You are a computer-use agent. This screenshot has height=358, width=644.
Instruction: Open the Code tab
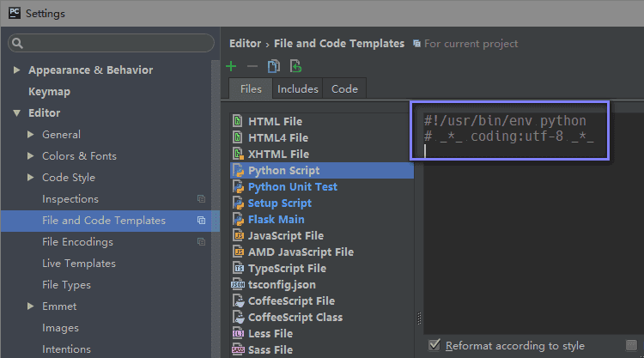pos(344,88)
